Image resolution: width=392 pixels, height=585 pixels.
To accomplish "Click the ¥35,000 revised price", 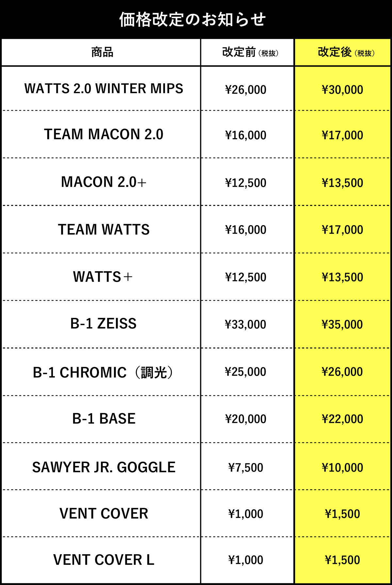I will [x=342, y=325].
